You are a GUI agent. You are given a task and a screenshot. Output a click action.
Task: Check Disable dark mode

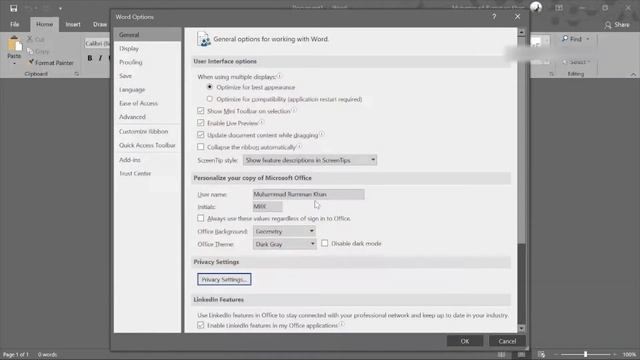(x=324, y=243)
